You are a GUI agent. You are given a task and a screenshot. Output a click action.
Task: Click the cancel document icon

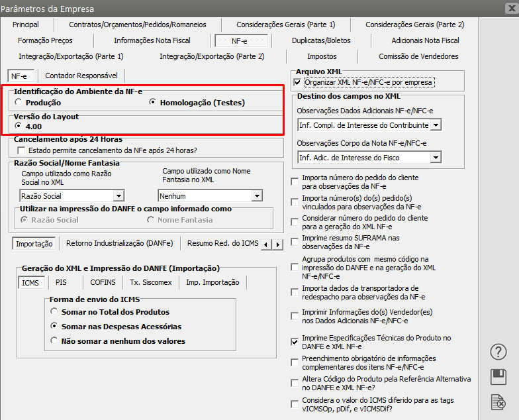tap(498, 402)
